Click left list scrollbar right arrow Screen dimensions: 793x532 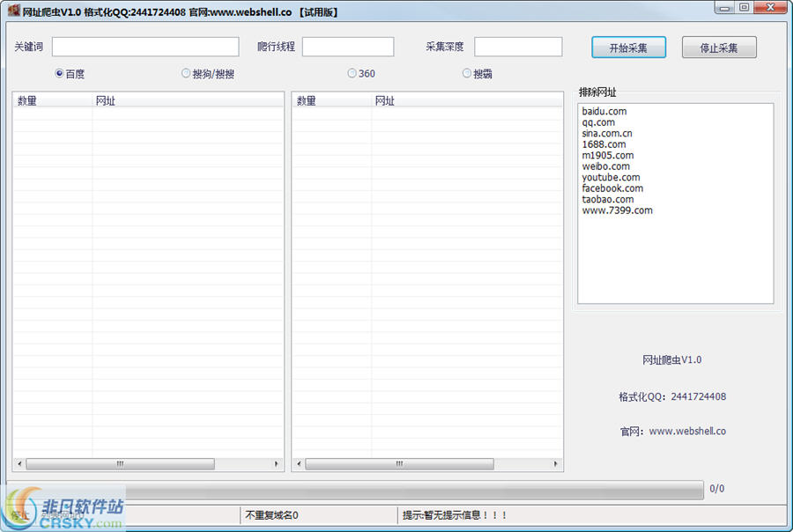pyautogui.click(x=276, y=463)
